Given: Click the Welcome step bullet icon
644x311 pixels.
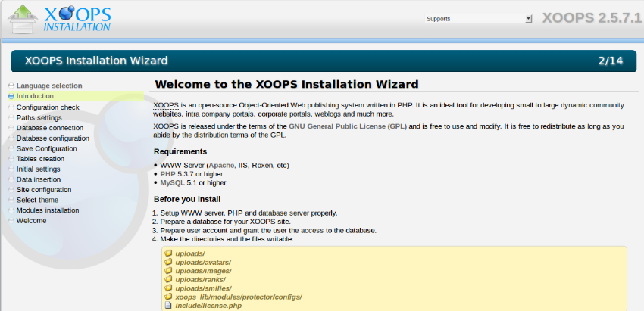Looking at the screenshot, I should point(11,220).
